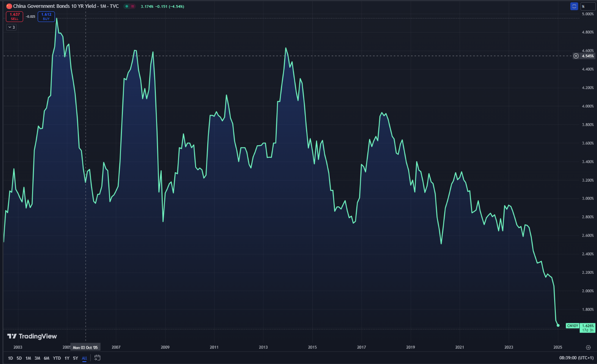Click the 4.545% crosshair price label
597x364 pixels.
pyautogui.click(x=588, y=56)
